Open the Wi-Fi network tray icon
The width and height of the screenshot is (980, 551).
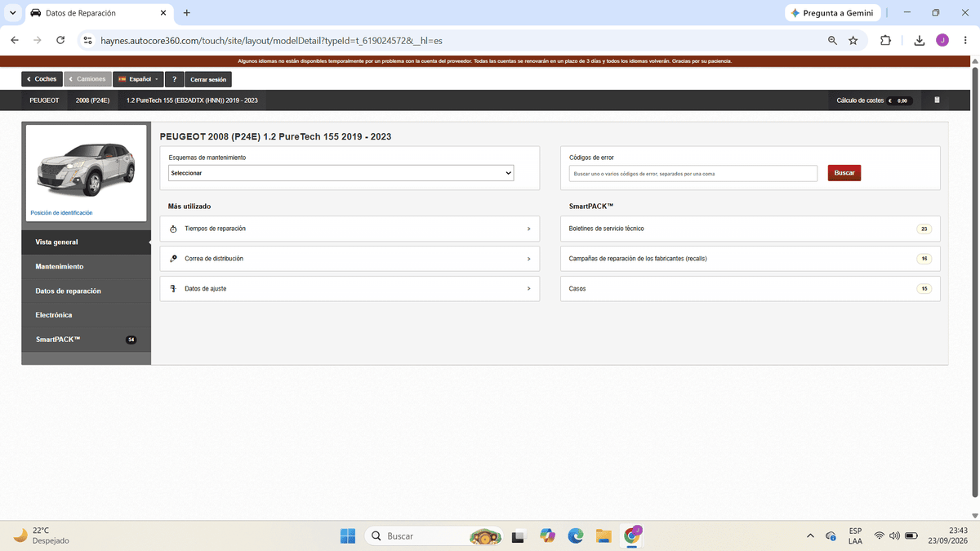[x=880, y=535]
